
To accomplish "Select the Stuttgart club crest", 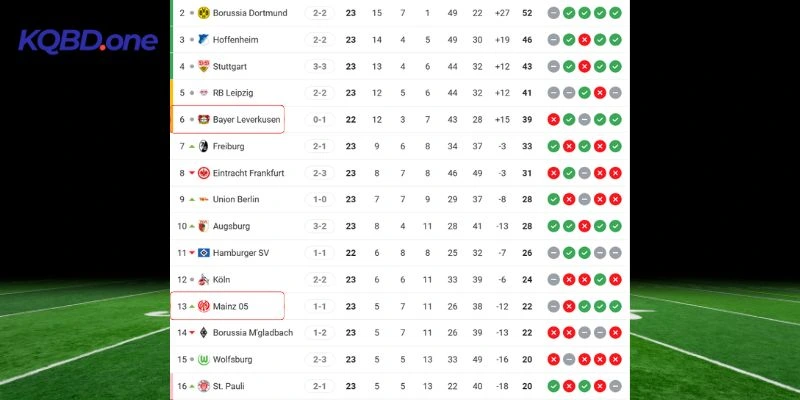I will point(203,67).
